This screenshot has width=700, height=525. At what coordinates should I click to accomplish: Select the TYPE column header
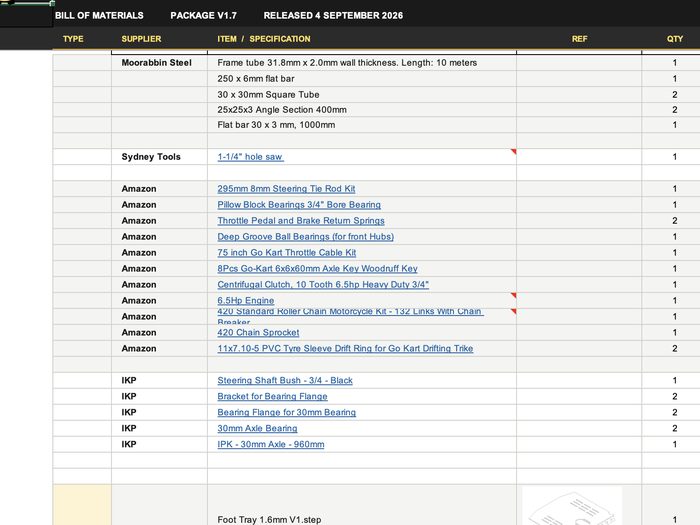pyautogui.click(x=73, y=39)
